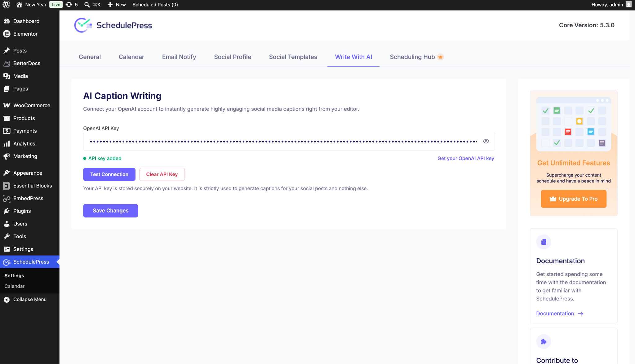The width and height of the screenshot is (635, 364).
Task: Click the Marketing megaphone icon
Action: click(x=7, y=156)
